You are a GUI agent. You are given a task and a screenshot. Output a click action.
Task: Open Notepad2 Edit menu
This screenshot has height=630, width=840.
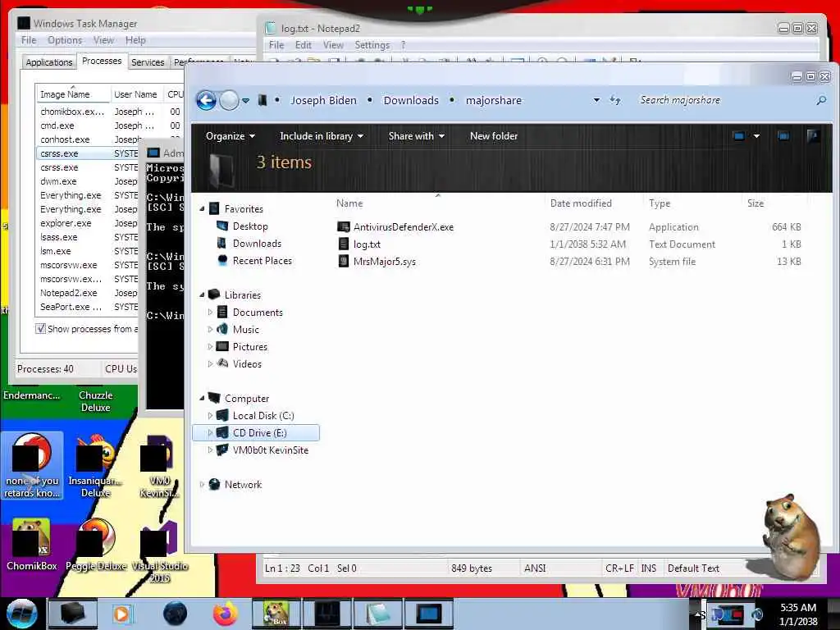coord(304,45)
